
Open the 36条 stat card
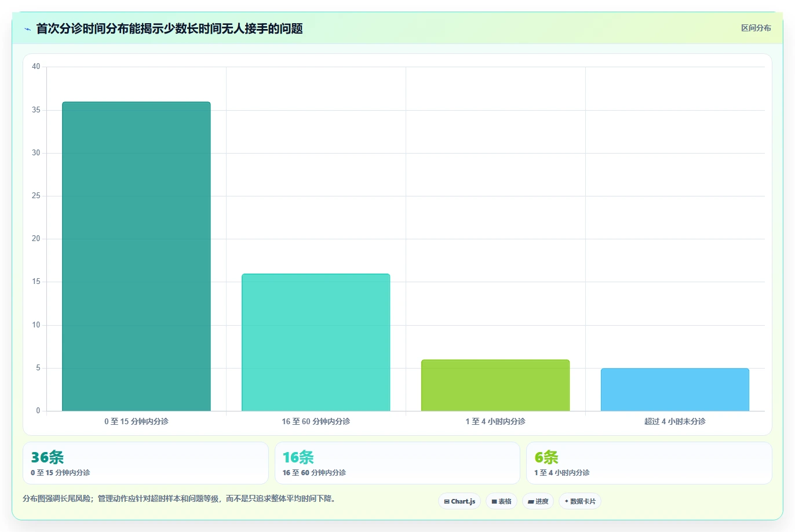[x=145, y=463]
